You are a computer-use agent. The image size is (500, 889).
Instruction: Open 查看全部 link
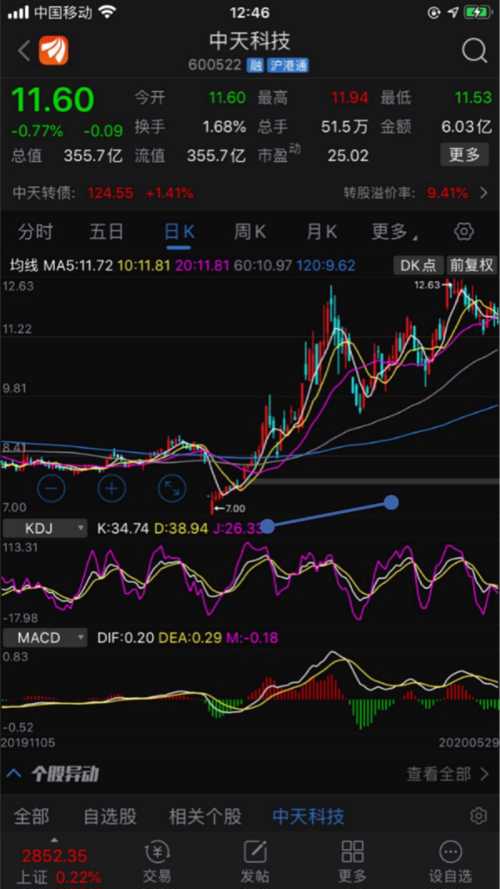click(x=447, y=773)
